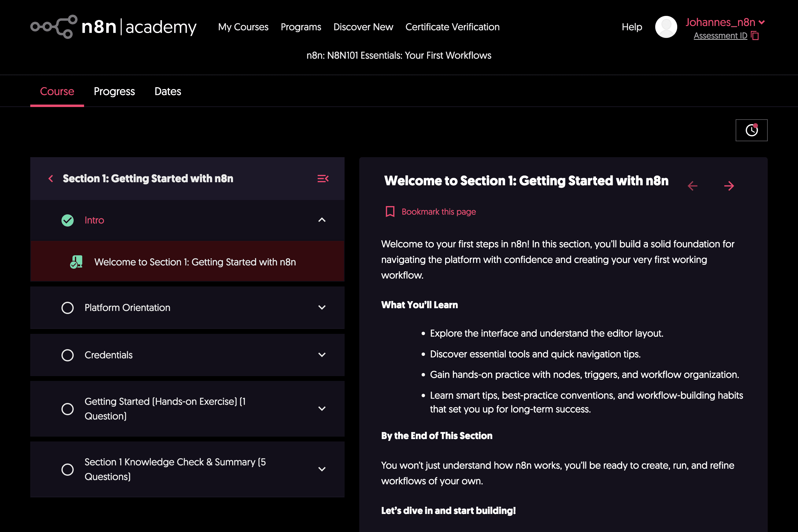This screenshot has height=532, width=798.
Task: Click the bullet Explore the interface and understand
Action: [547, 333]
